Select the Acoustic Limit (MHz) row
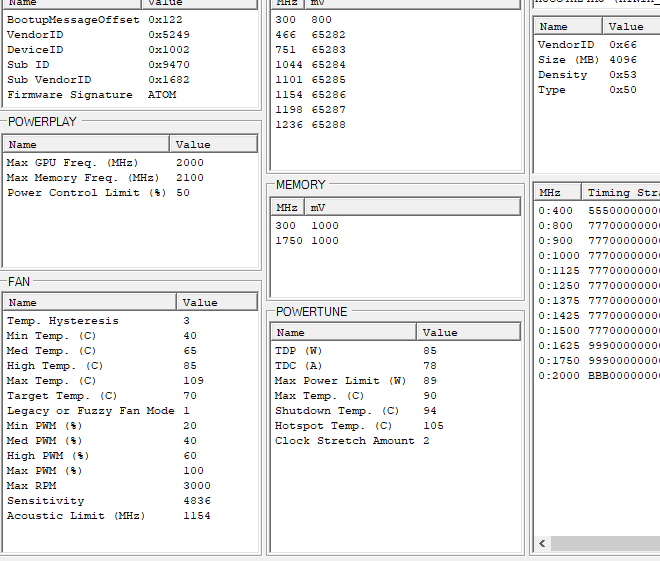 pyautogui.click(x=131, y=516)
